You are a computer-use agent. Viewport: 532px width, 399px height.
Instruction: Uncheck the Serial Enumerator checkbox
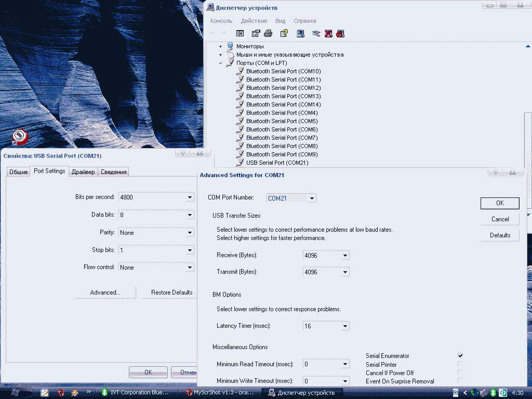[x=460, y=356]
